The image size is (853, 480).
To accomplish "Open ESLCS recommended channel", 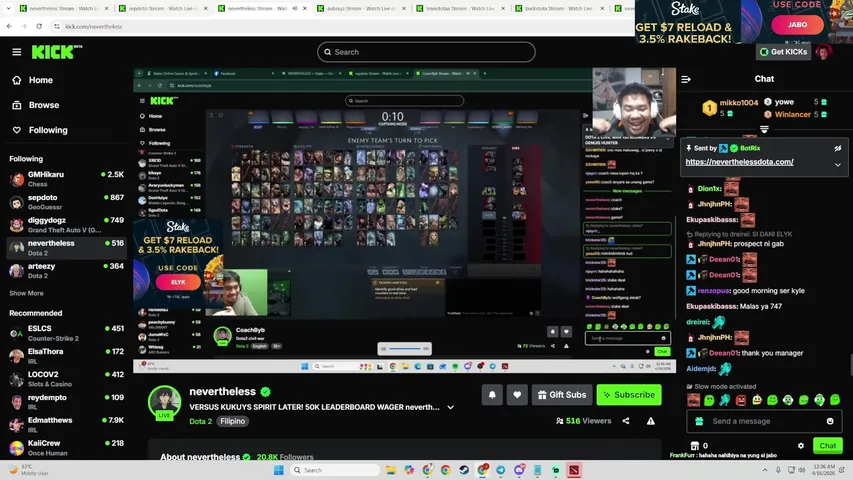I will (x=66, y=333).
